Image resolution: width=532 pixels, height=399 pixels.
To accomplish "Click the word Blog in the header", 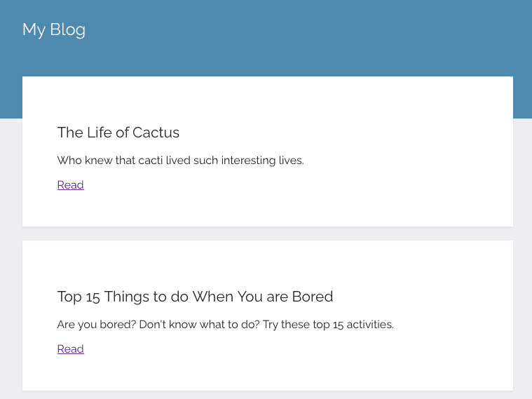I will [68, 29].
